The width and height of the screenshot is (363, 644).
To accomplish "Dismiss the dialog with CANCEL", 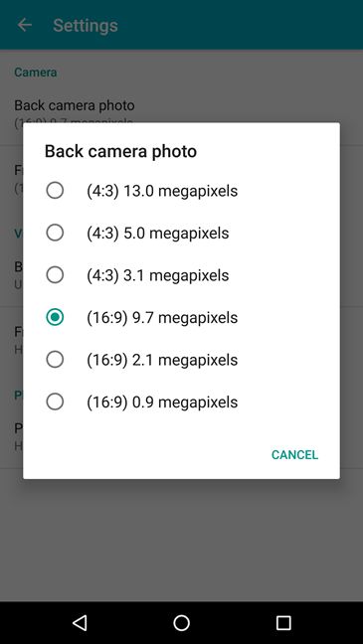I will (x=294, y=455).
